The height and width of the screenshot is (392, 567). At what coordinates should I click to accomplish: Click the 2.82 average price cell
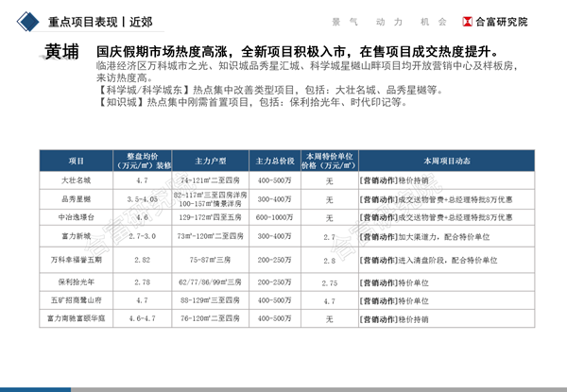(143, 260)
